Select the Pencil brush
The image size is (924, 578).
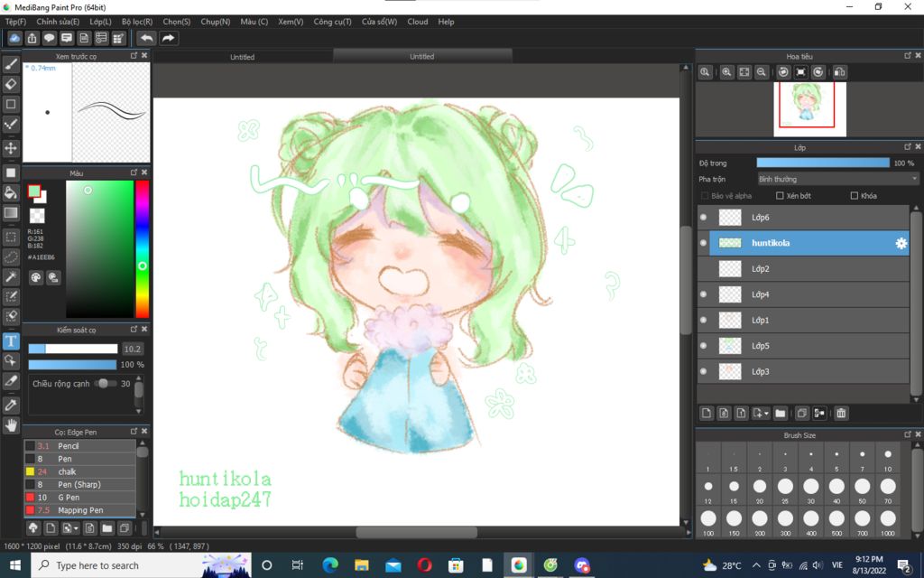coord(80,446)
